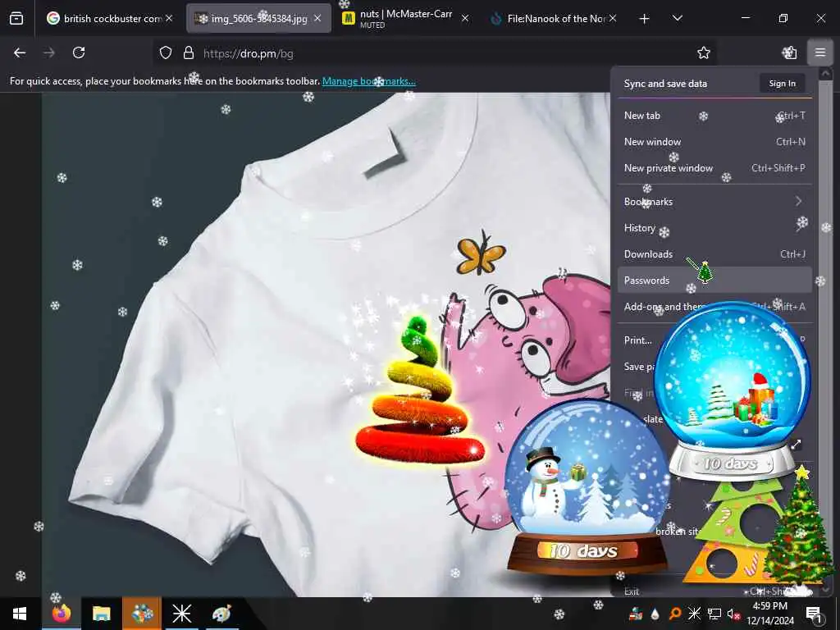The height and width of the screenshot is (630, 840).
Task: Go back to the previous page
Action: (20, 52)
